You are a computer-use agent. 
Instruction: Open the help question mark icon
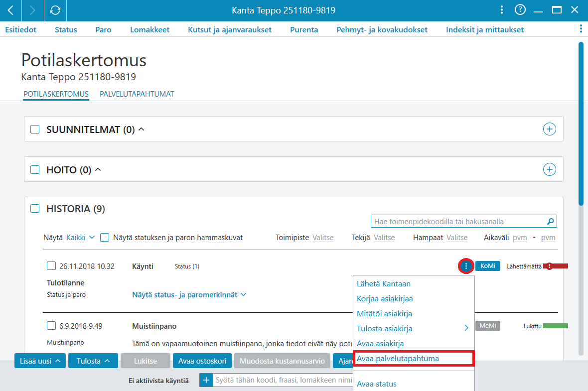(x=520, y=10)
